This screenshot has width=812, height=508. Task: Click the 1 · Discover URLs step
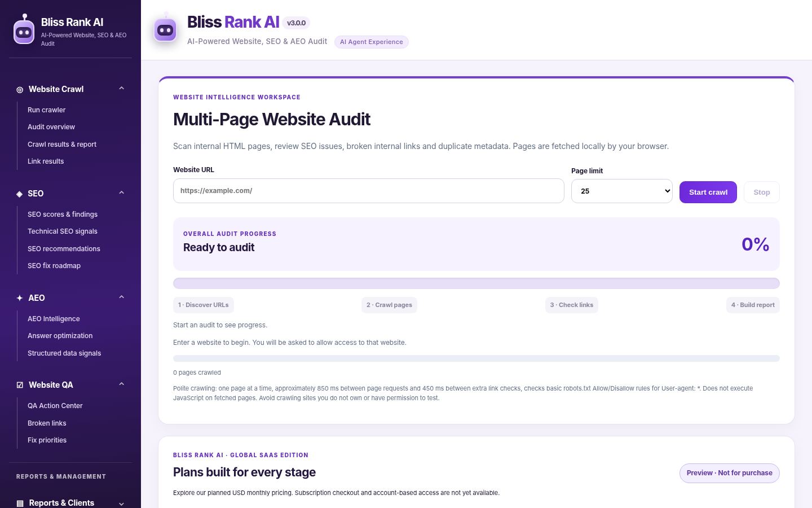pyautogui.click(x=204, y=305)
